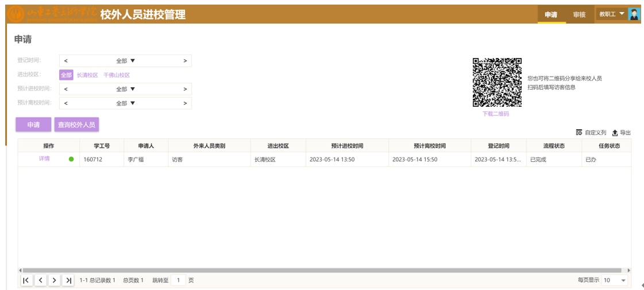Jump to last page icon
The image size is (644, 290).
tap(68, 280)
